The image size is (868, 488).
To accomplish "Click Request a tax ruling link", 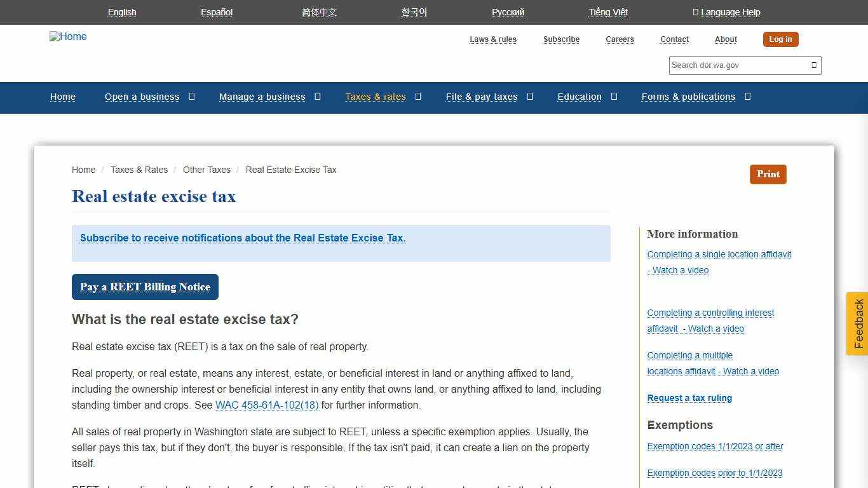I will click(689, 398).
